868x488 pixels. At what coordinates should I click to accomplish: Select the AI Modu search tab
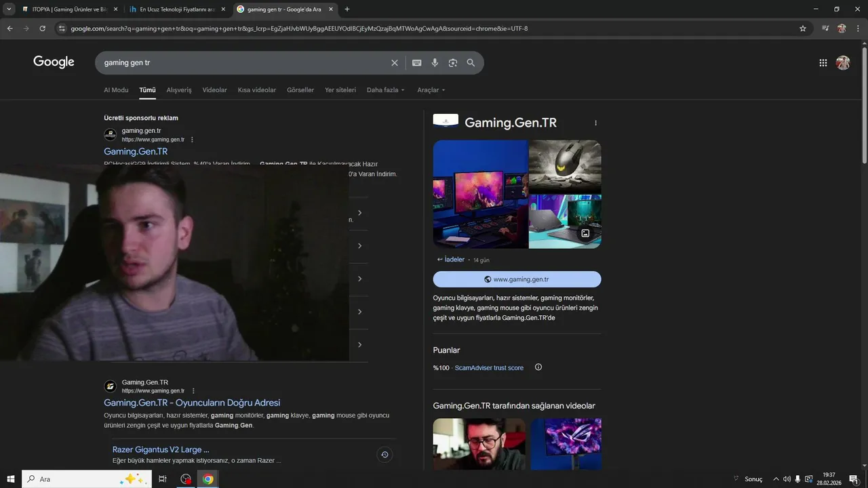point(116,90)
